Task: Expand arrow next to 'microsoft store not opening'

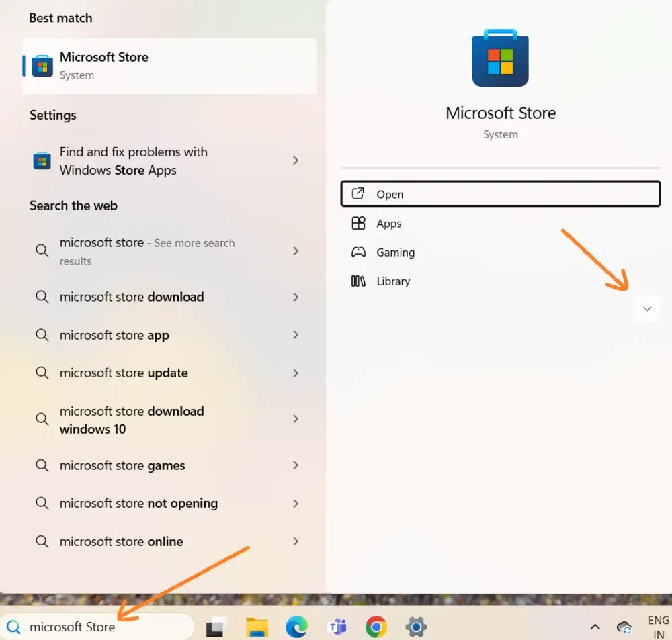Action: (295, 504)
